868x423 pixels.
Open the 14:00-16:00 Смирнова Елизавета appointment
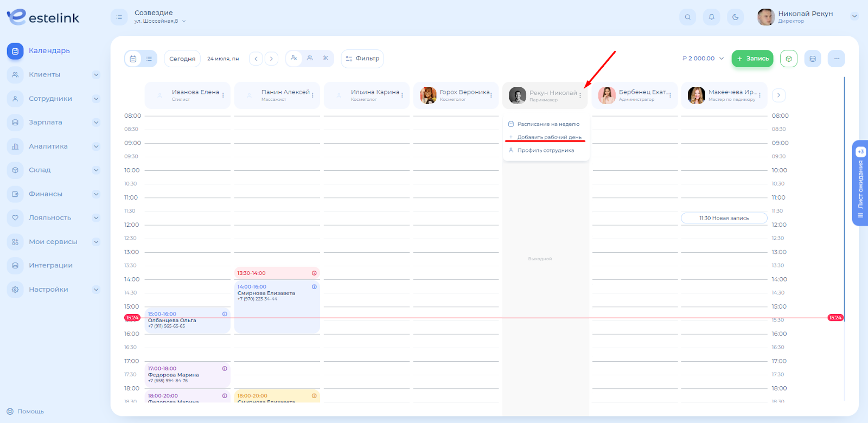[x=277, y=304]
